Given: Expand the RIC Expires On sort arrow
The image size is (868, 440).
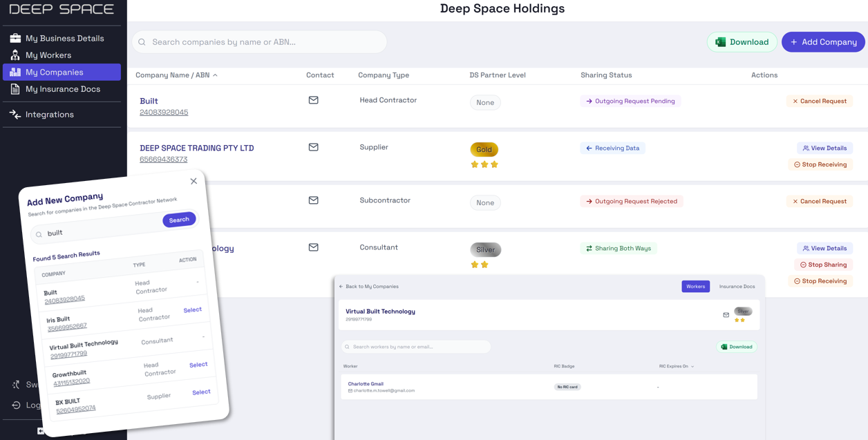Looking at the screenshot, I should (x=692, y=367).
